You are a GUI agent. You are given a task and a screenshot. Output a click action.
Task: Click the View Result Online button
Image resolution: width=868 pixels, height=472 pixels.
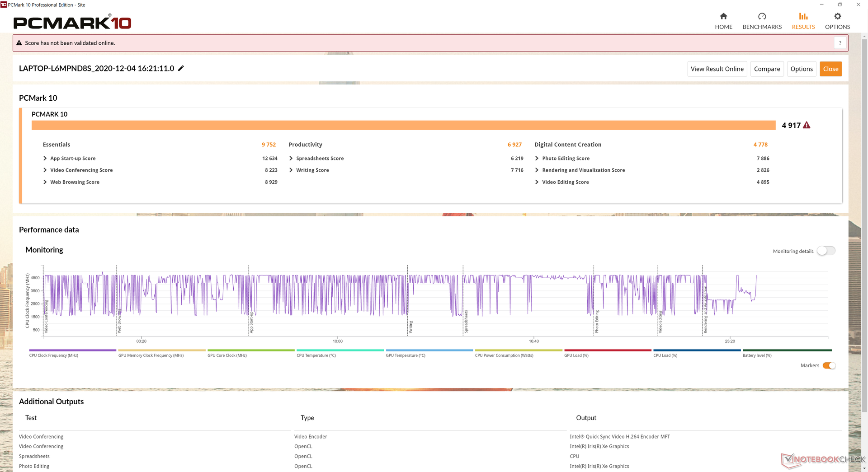pos(717,69)
